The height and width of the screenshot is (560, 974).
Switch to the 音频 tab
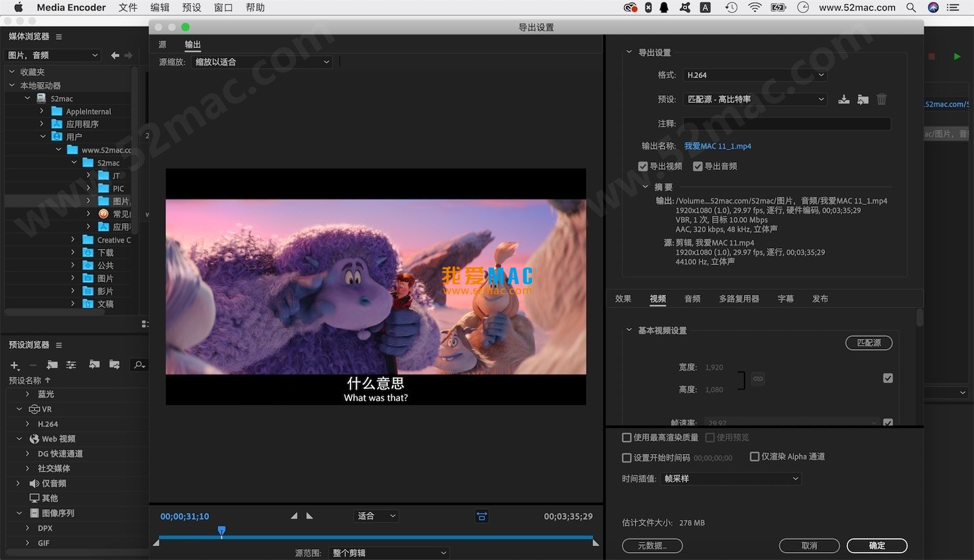(692, 299)
